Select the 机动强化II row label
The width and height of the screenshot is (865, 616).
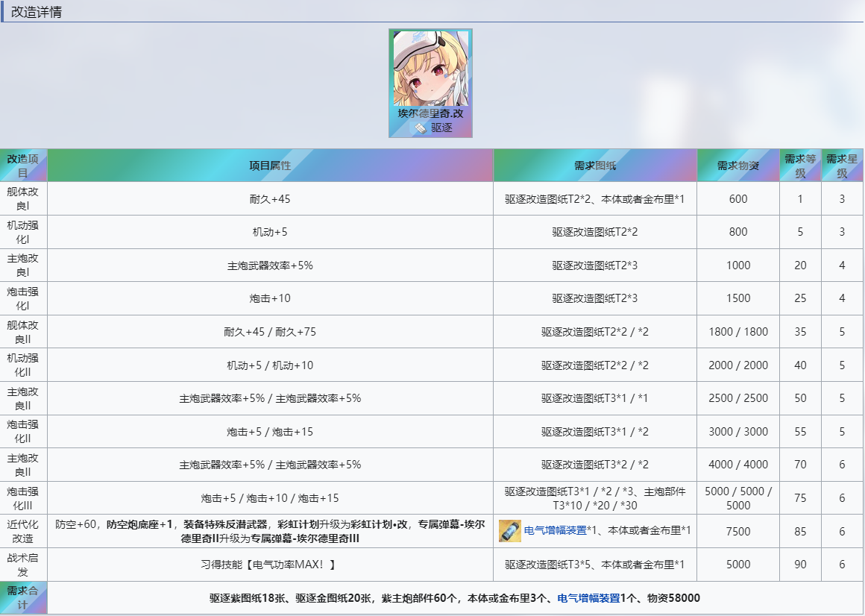point(23,365)
